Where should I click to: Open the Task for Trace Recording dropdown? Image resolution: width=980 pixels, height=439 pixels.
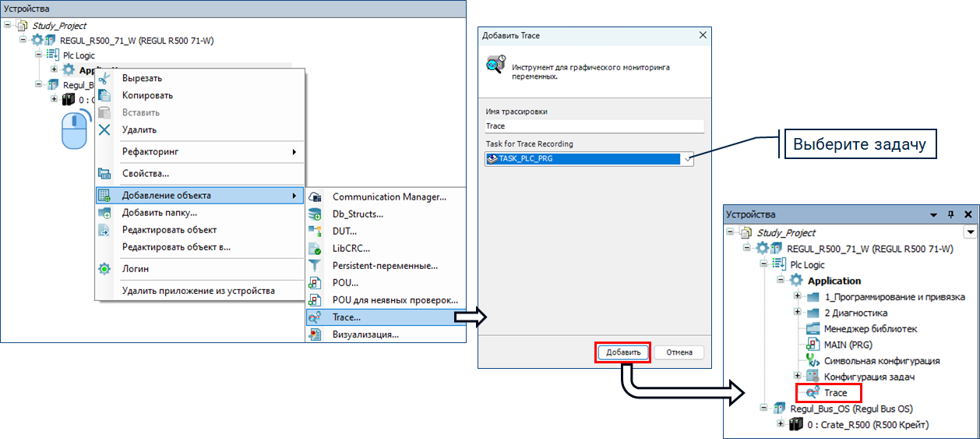(687, 158)
